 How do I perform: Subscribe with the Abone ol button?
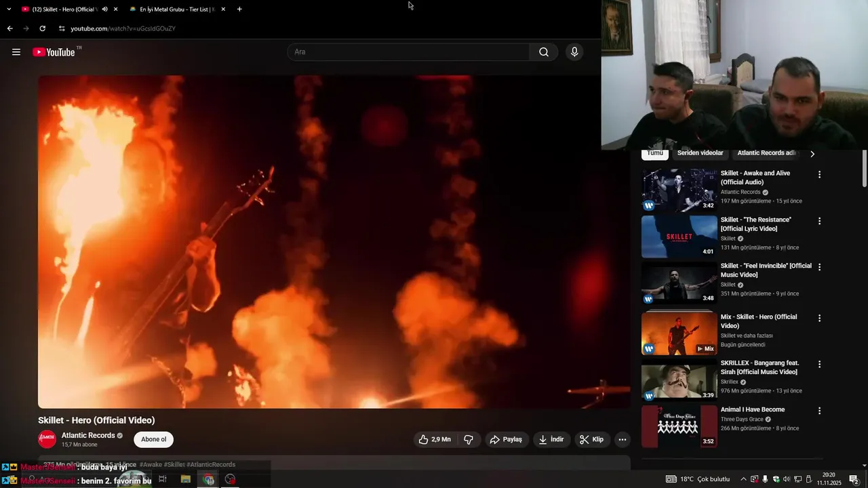click(154, 439)
